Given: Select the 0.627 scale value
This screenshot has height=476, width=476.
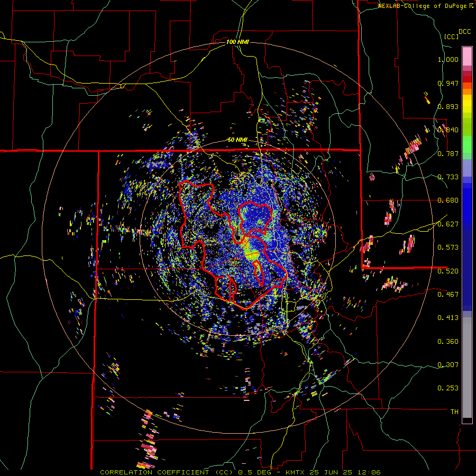Looking at the screenshot, I should pyautogui.click(x=448, y=224).
